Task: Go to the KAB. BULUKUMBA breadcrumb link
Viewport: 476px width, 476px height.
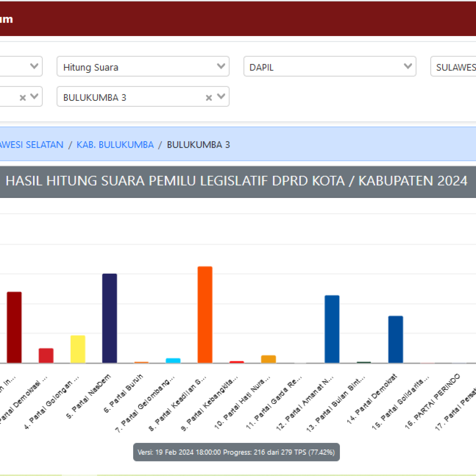Action: click(115, 145)
